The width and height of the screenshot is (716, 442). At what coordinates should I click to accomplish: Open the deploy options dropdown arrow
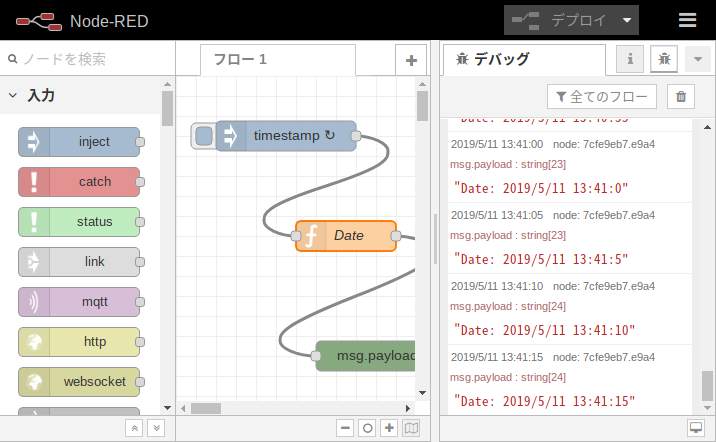click(x=627, y=20)
